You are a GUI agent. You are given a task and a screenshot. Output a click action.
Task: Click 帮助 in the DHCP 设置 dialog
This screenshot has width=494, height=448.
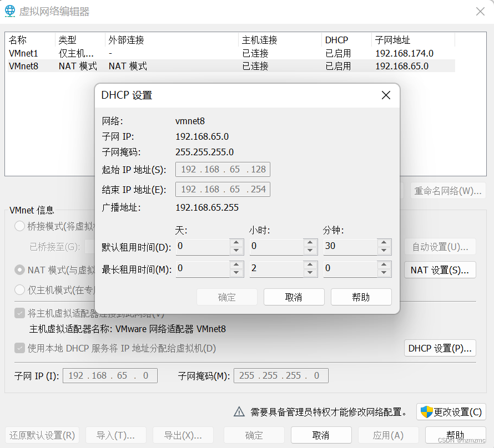click(361, 297)
